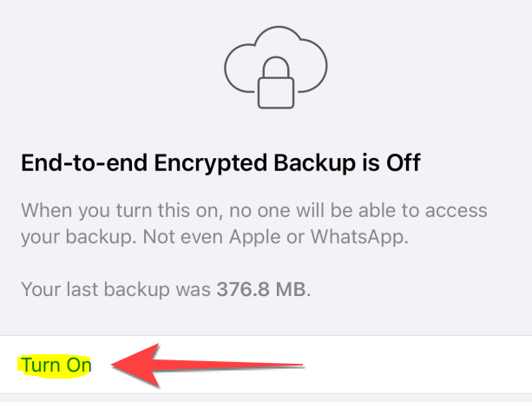Click the word 'Apple' in the description
532x402 pixels.
[x=254, y=237]
